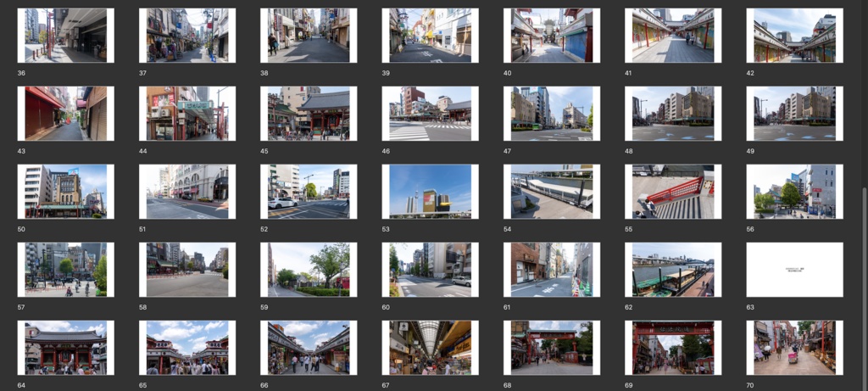Select thumbnail 66
Image resolution: width=868 pixels, height=391 pixels.
[x=309, y=348]
